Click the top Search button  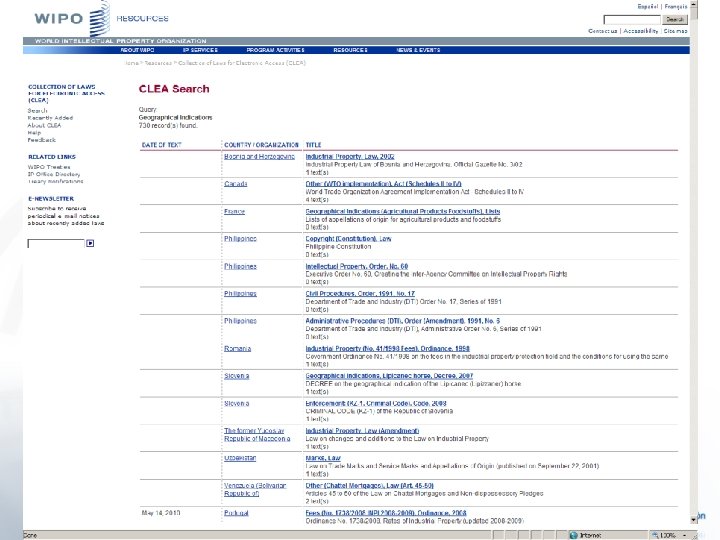click(675, 19)
